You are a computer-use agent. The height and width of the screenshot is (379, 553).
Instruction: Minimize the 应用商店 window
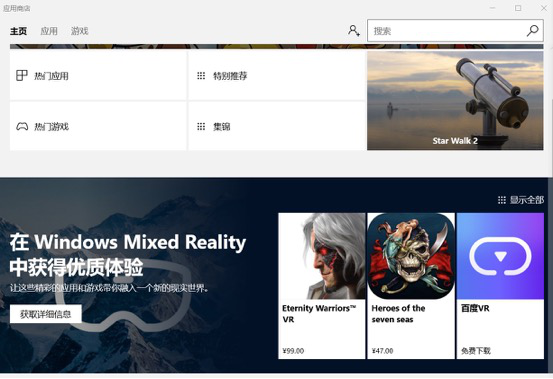pos(493,8)
